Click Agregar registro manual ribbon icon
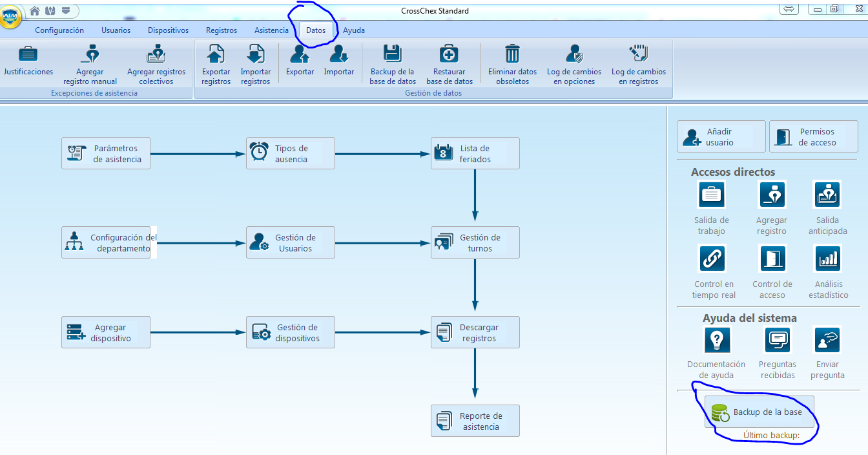868x455 pixels. click(90, 65)
